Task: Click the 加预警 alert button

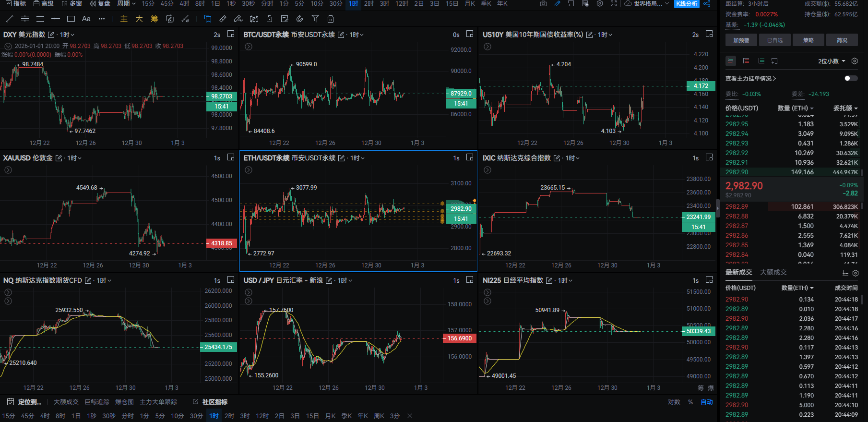Action: click(x=741, y=40)
